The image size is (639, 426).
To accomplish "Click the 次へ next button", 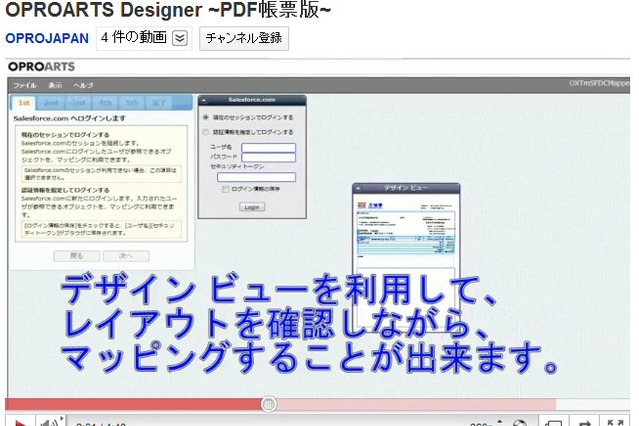I will pyautogui.click(x=126, y=256).
